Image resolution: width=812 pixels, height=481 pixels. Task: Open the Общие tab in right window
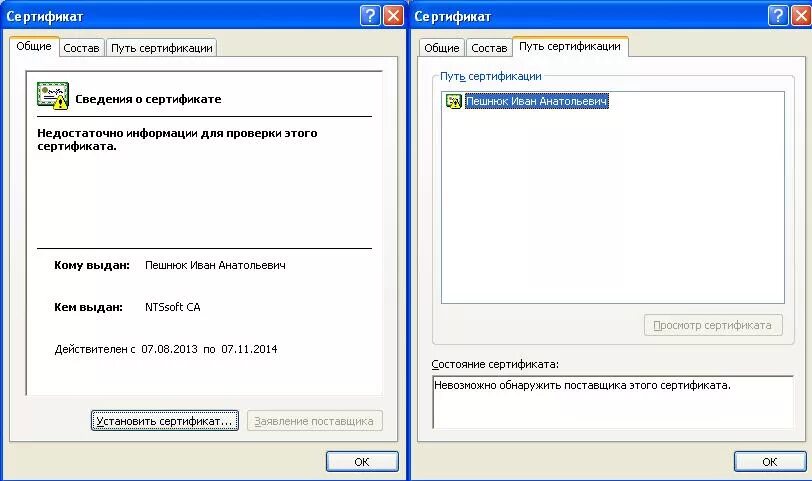point(442,48)
